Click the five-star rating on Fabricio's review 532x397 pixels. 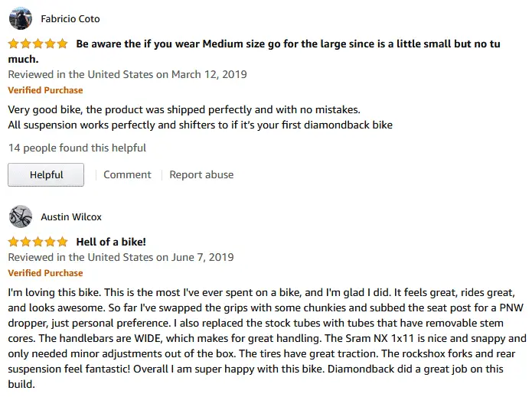pos(38,44)
